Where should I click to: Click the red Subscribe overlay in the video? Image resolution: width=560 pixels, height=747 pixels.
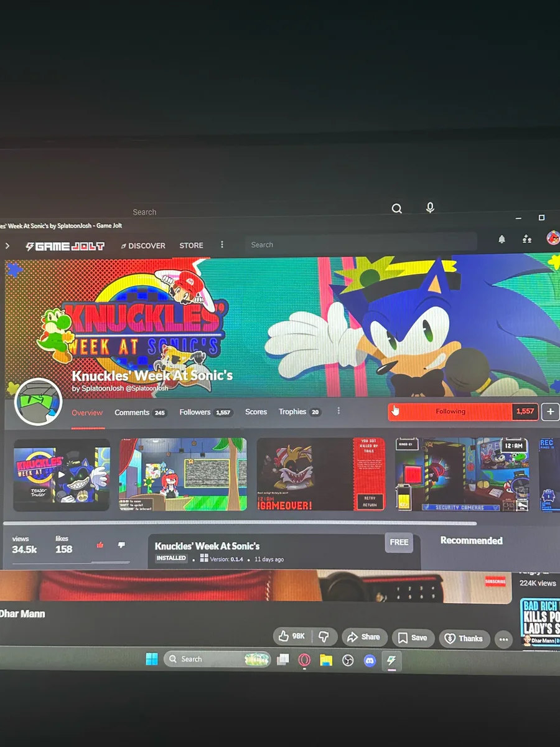495,581
